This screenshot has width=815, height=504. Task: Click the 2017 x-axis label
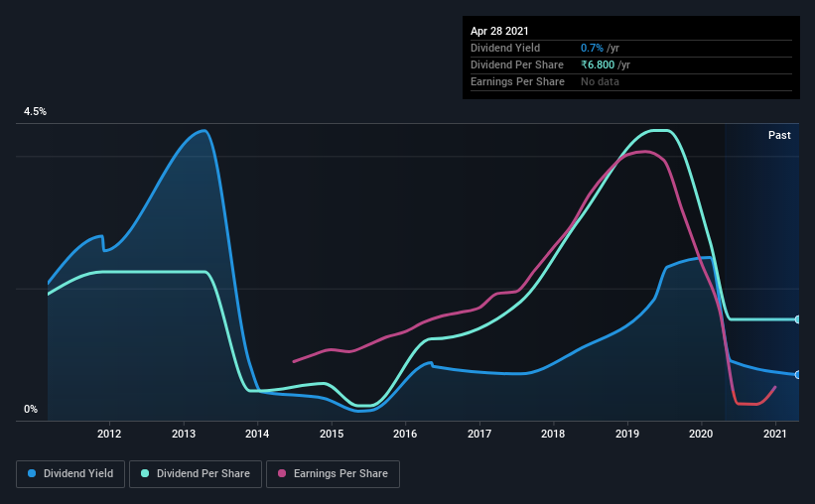pos(479,434)
